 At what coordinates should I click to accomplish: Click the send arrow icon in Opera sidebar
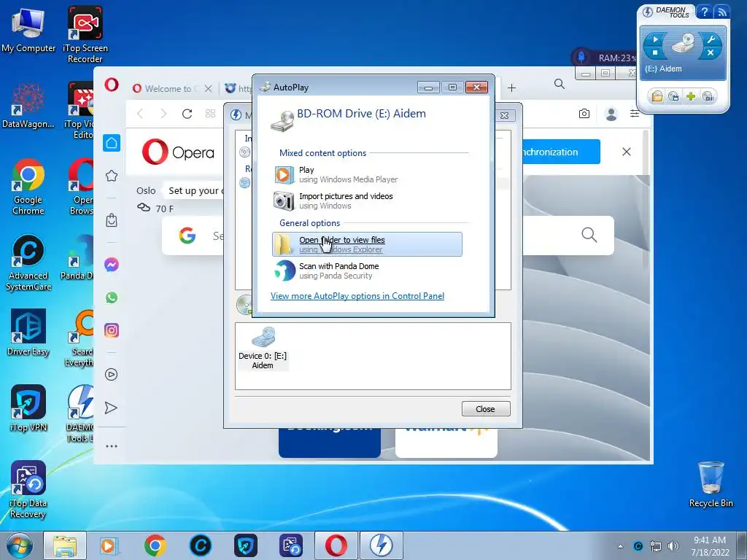click(x=111, y=408)
